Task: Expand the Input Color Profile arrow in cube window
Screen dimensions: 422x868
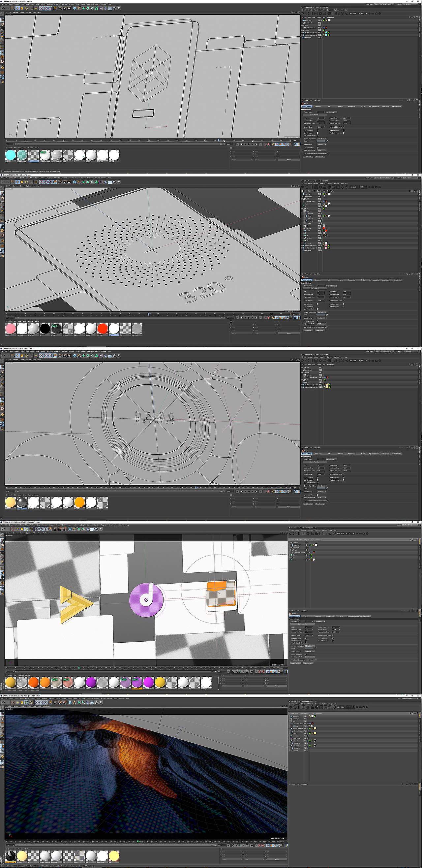Action: pyautogui.click(x=302, y=150)
